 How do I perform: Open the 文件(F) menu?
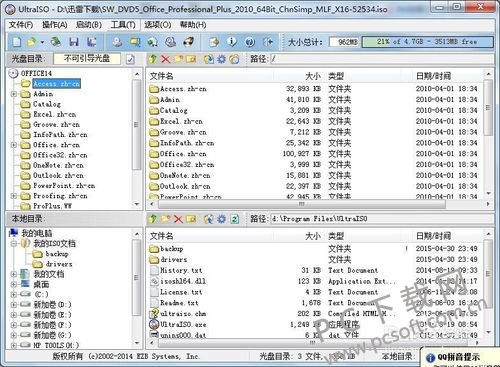point(21,25)
